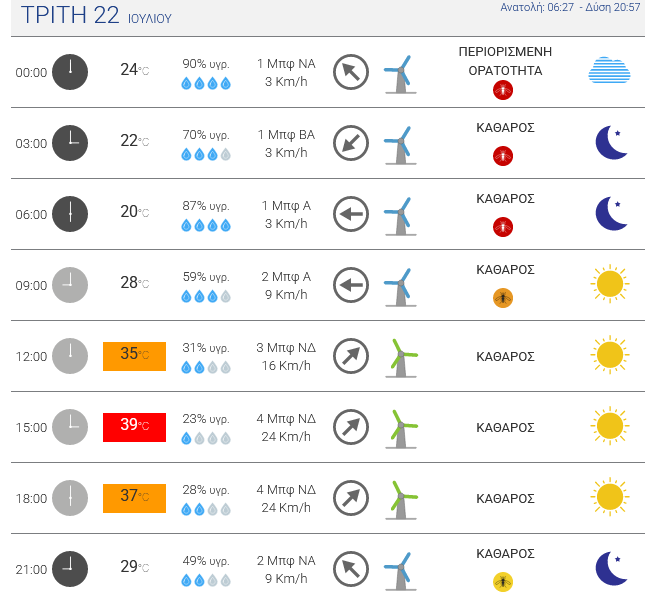Viewport: 645px width, 600px height.
Task: Click the wind direction arrow at 18:00
Action: tap(351, 498)
